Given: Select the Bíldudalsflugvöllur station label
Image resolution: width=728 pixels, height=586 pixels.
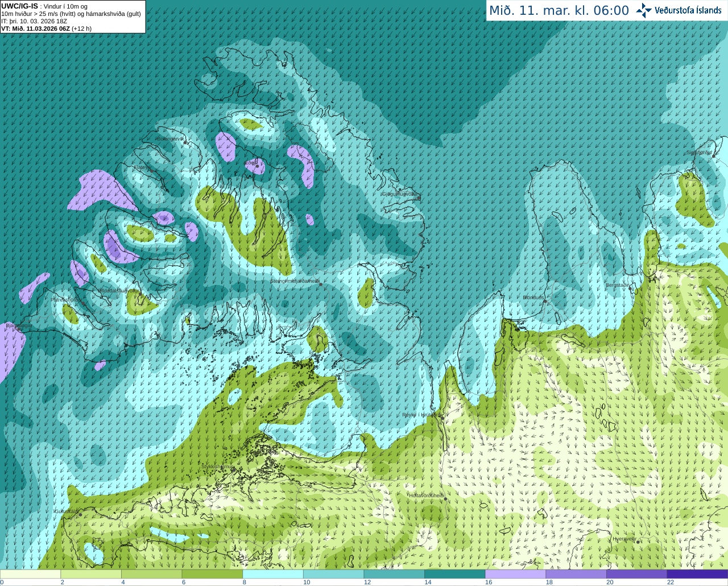Looking at the screenshot, I should (118, 291).
